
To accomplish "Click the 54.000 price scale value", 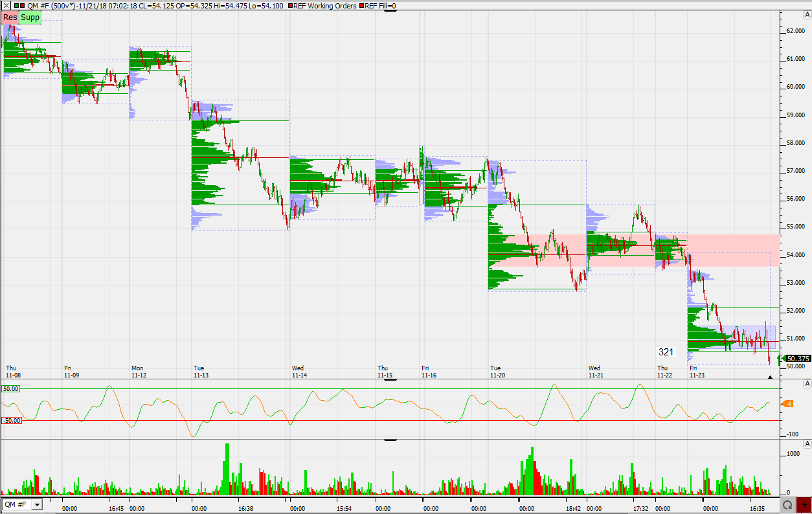I will pyautogui.click(x=795, y=254).
